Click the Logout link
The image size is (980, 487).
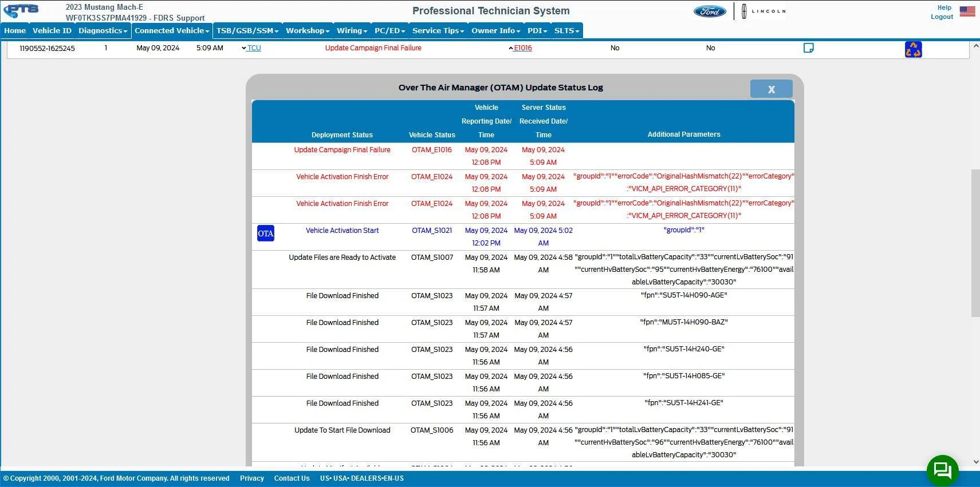pos(942,17)
